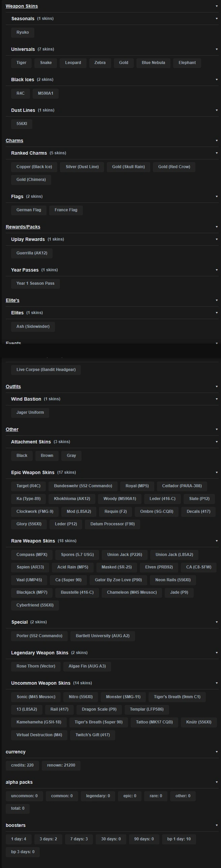Screen dimensions: 221x868
Task: Click the M590A1 Black Ice tag
Action: pos(45,93)
